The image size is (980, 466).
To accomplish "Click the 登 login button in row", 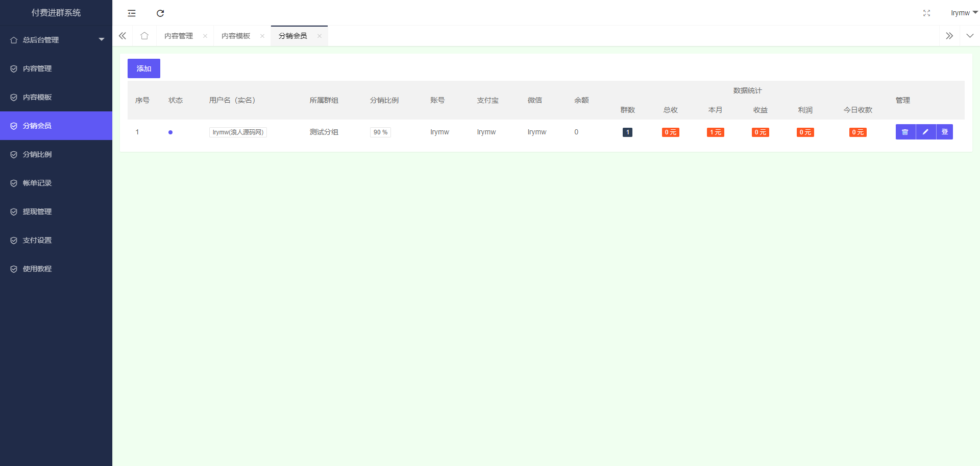I will point(945,132).
